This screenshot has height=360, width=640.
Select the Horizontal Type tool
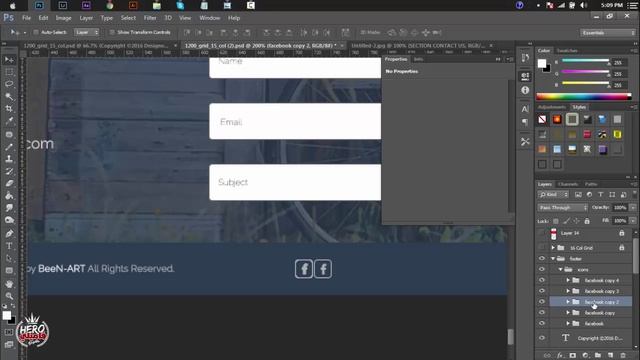[x=9, y=246]
